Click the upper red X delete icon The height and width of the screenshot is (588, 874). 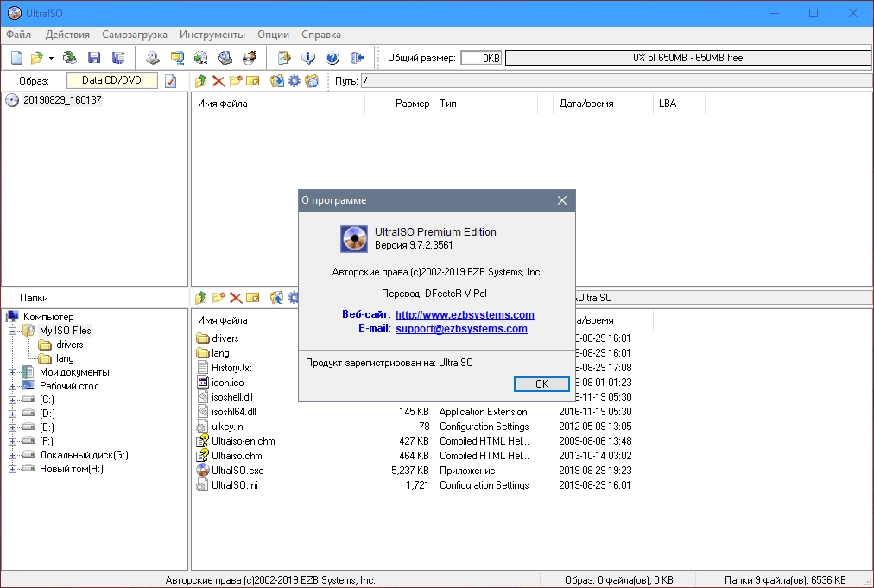click(218, 81)
